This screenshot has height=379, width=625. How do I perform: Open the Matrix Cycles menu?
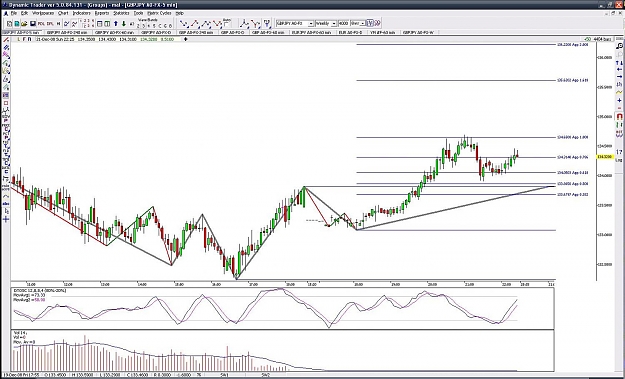point(159,13)
